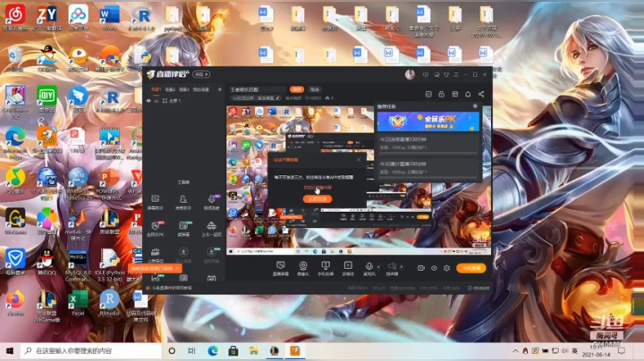Click the 取消 button beside title
Viewport: 644px width, 361px height.
[315, 89]
